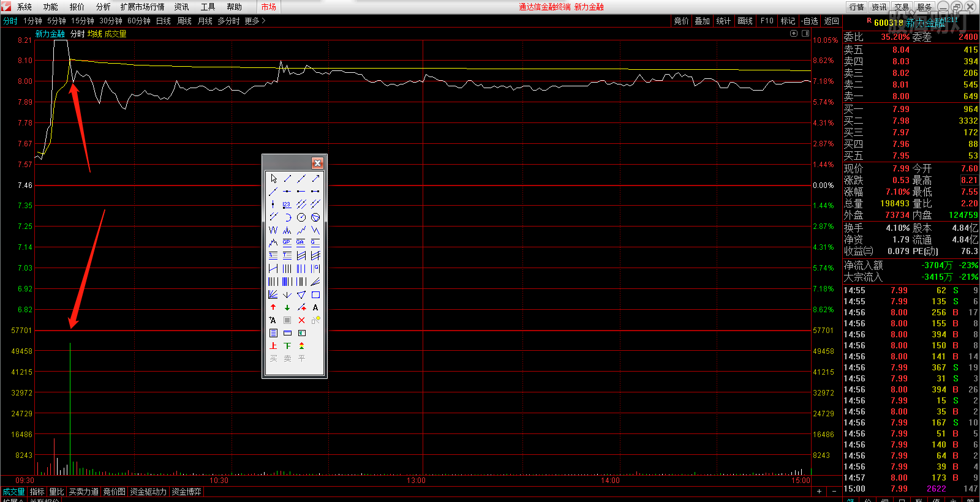Click the plus button below the chart
Screen dimensions: 980x502
coord(819,492)
